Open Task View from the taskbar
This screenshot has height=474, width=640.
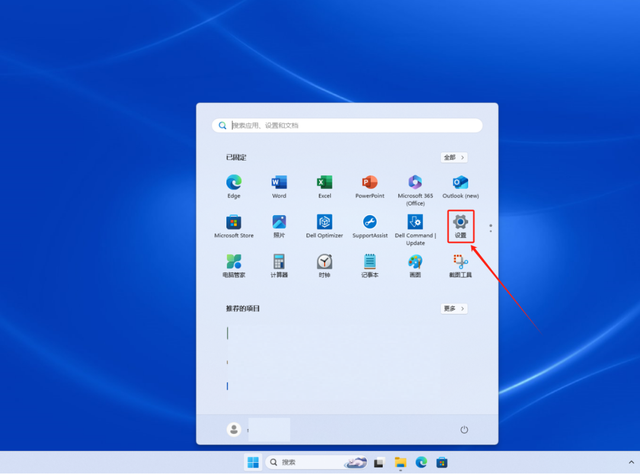pyautogui.click(x=379, y=462)
